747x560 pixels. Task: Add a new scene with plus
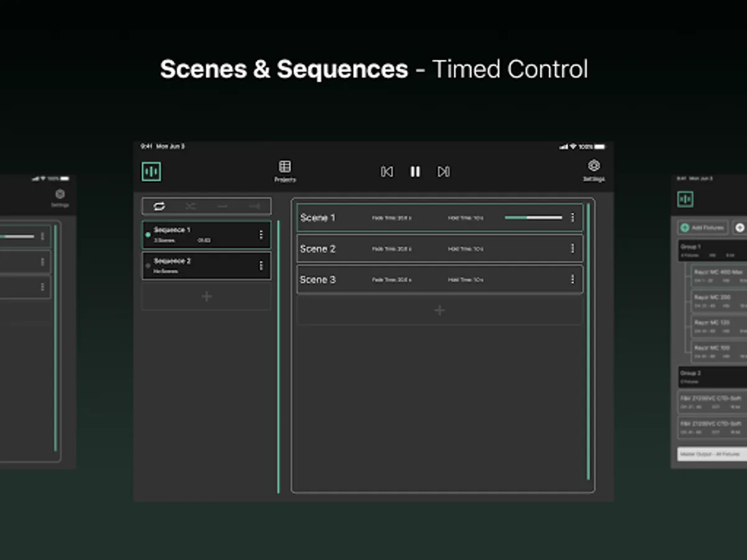(x=439, y=310)
